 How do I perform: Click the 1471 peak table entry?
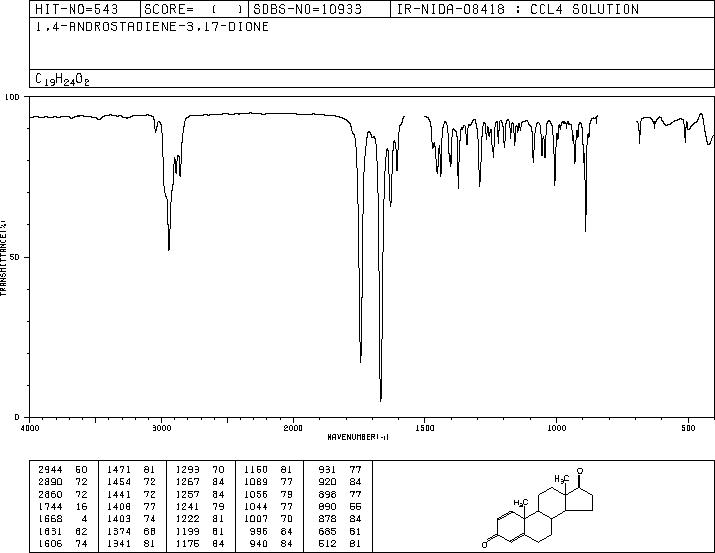click(x=131, y=470)
